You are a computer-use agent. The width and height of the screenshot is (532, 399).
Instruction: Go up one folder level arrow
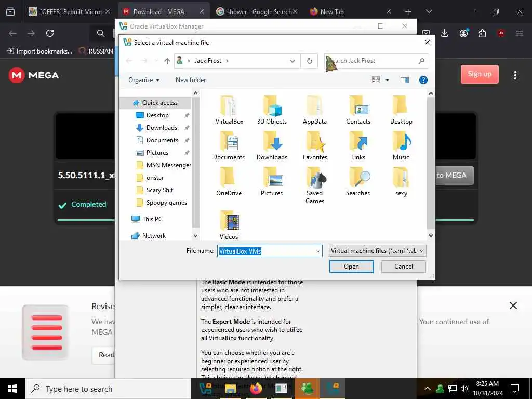click(167, 61)
